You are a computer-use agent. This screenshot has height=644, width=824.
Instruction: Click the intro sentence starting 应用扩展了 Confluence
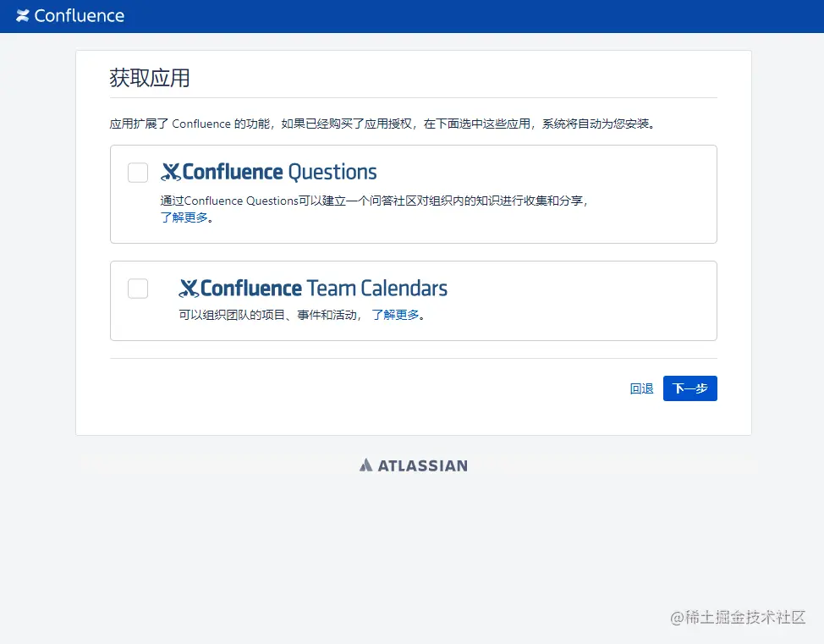click(382, 124)
